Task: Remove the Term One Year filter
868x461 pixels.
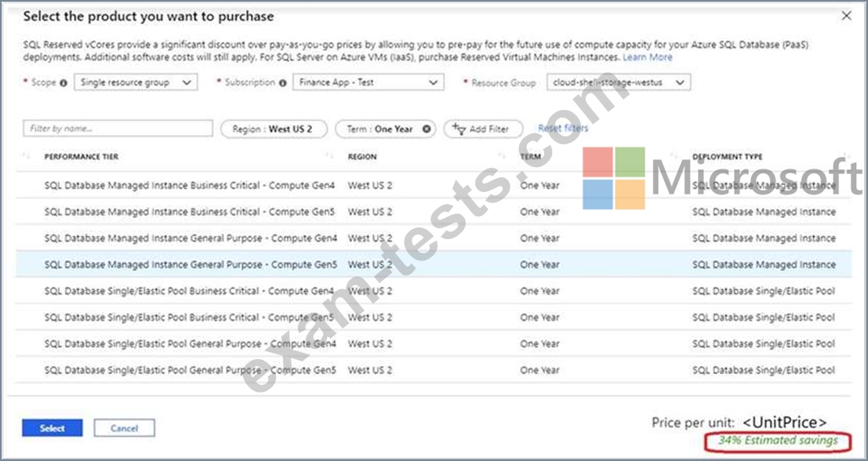Action: coord(427,129)
